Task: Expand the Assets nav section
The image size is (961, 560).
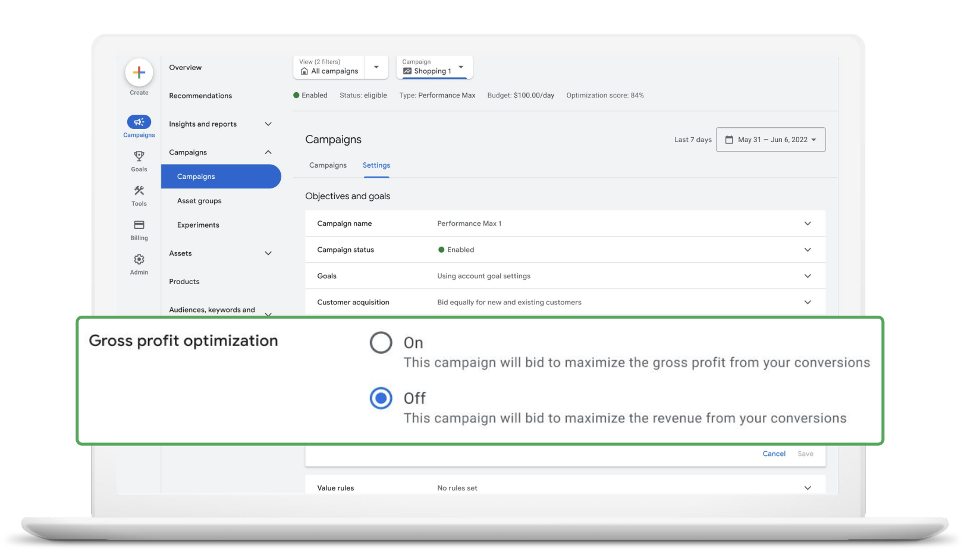Action: (x=268, y=253)
